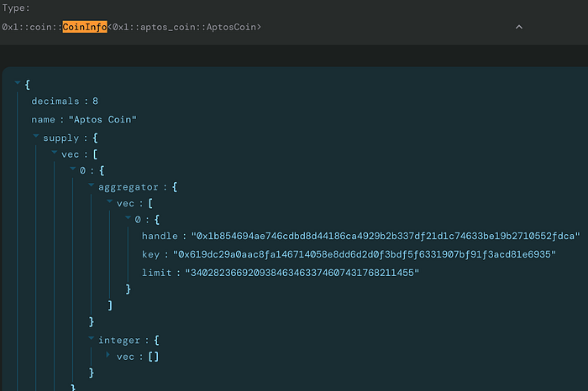Collapse the vec array inside aggregator
588x391 pixels.
(x=109, y=201)
